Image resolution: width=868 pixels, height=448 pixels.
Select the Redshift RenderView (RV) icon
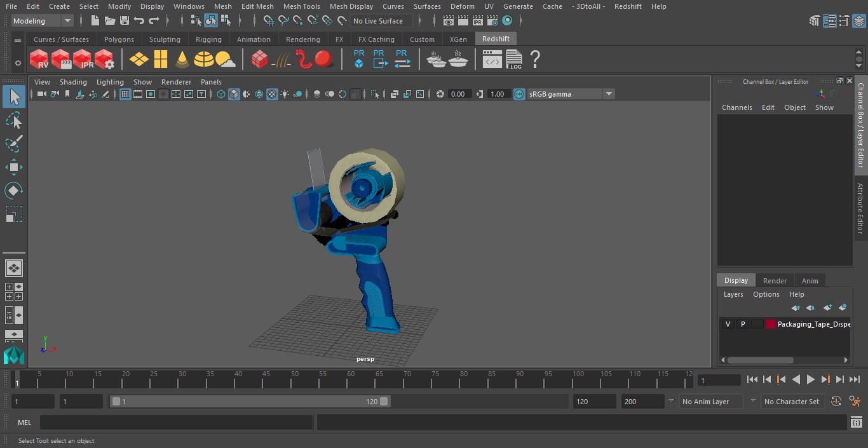(39, 60)
